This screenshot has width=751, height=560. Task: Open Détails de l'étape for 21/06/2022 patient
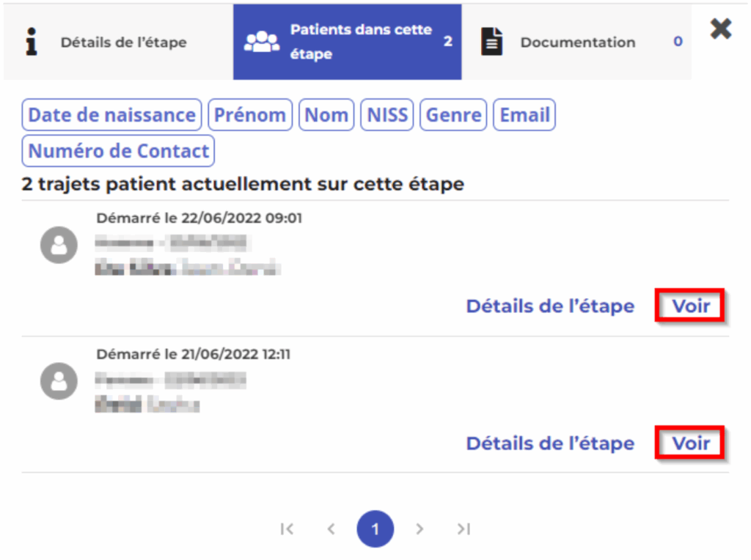coord(550,443)
